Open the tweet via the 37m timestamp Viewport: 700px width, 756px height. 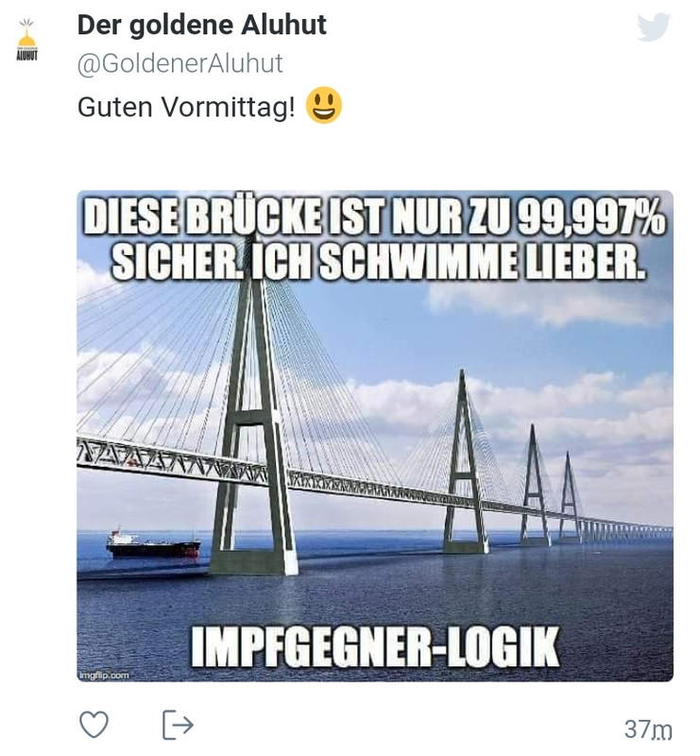click(x=648, y=729)
